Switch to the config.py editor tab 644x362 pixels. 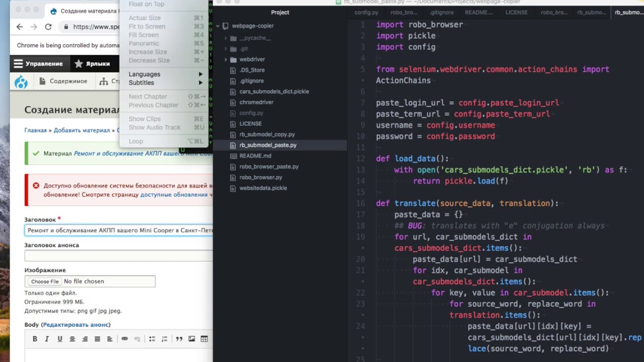(366, 12)
